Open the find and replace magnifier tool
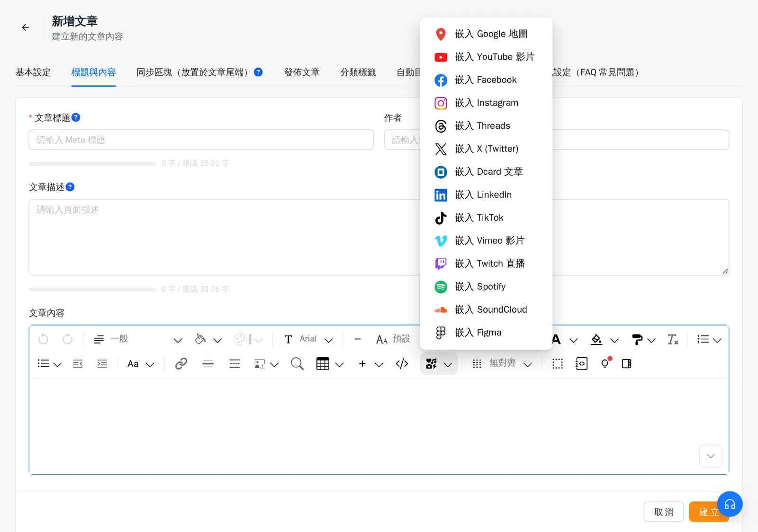 tap(297, 364)
